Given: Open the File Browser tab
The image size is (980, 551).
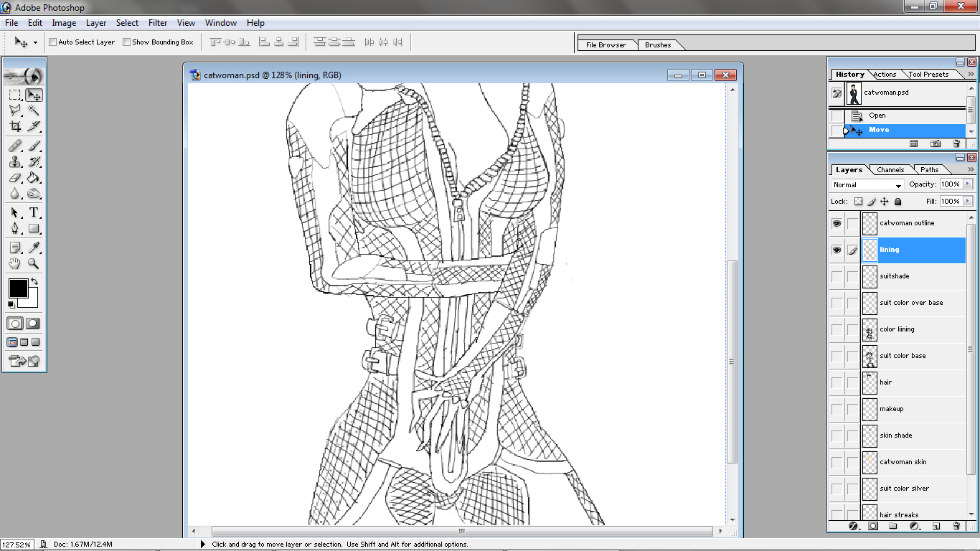Looking at the screenshot, I should pyautogui.click(x=606, y=45).
